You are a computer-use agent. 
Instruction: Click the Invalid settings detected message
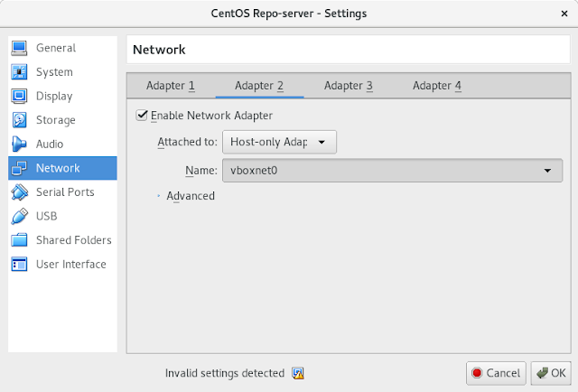coord(225,373)
